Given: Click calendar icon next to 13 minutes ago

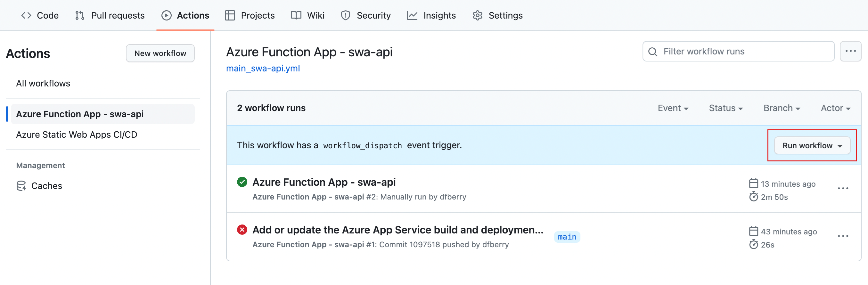Looking at the screenshot, I should (753, 183).
